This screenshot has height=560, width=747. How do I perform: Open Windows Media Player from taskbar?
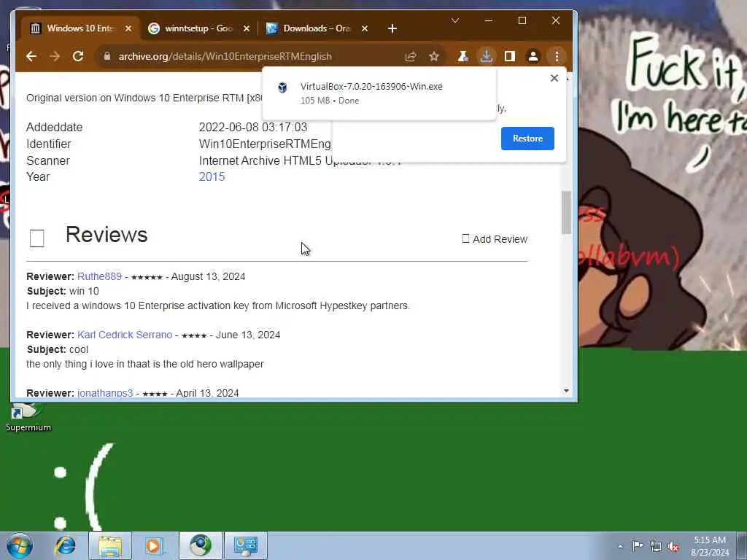154,545
